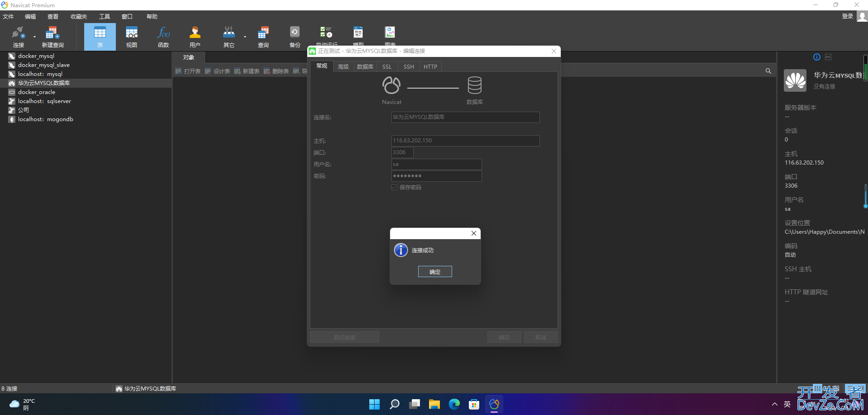Open Microsoft Edge from taskbar

click(454, 404)
